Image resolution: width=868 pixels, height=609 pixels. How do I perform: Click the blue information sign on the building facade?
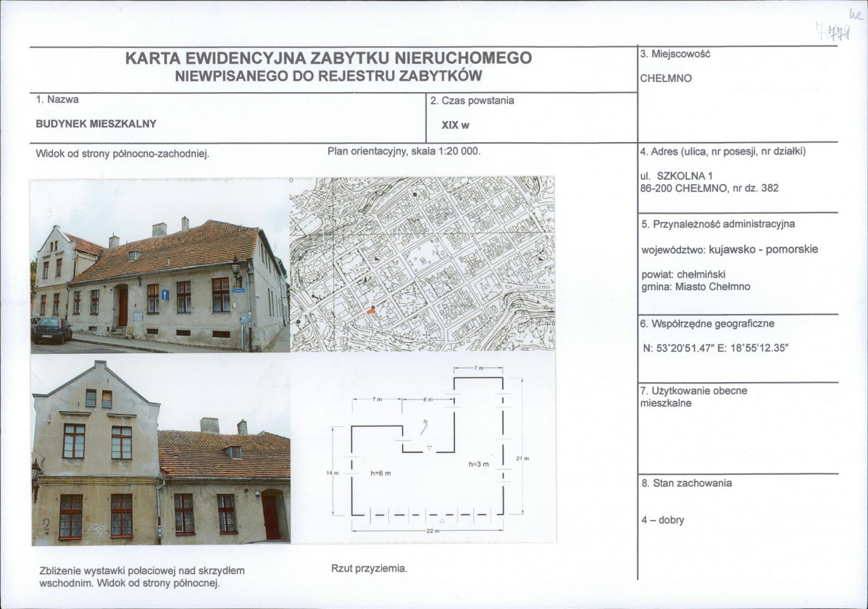tap(165, 295)
